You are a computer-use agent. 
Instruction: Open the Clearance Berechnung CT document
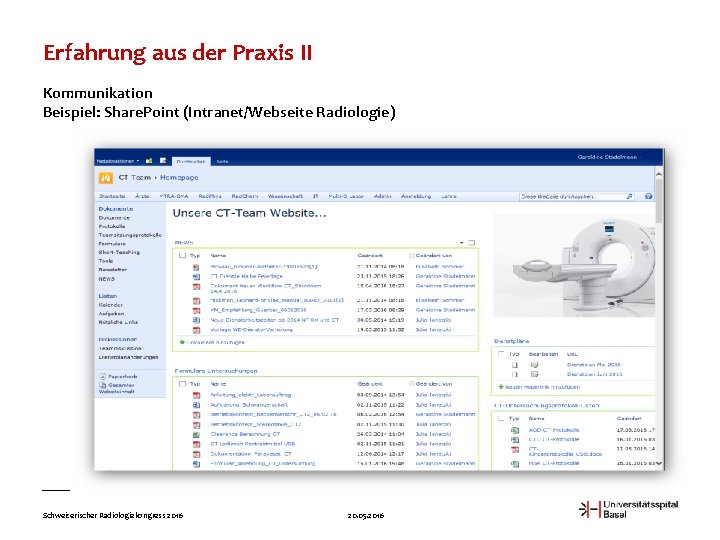[245, 434]
